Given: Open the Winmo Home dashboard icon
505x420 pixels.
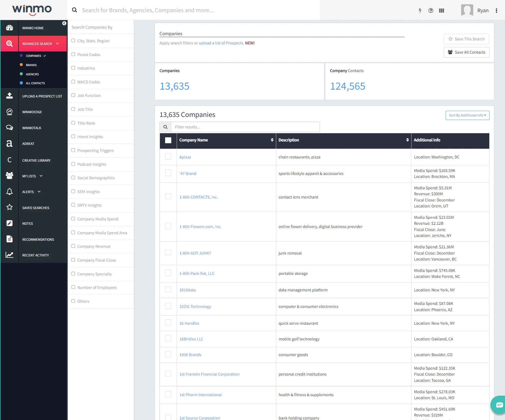Looking at the screenshot, I should click(9, 28).
